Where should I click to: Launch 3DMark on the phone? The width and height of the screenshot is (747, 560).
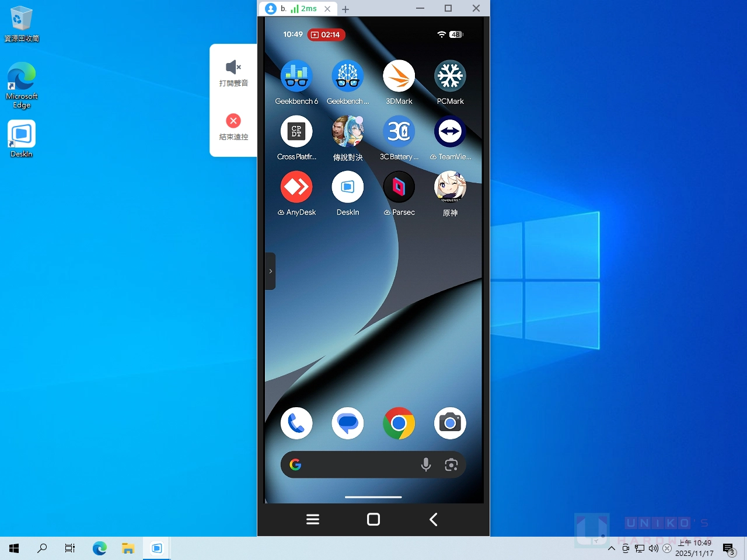(399, 76)
